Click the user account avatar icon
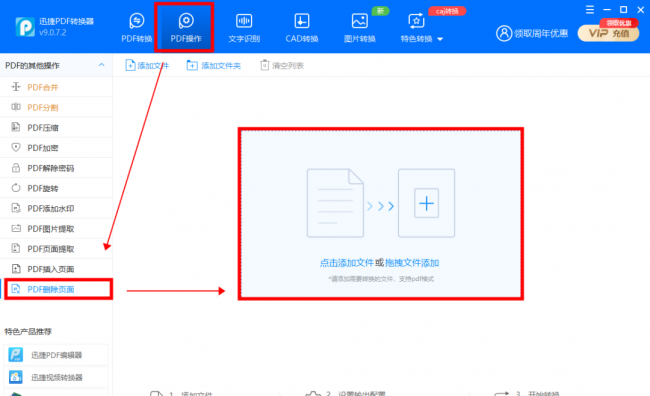This screenshot has width=650, height=396. coord(504,33)
